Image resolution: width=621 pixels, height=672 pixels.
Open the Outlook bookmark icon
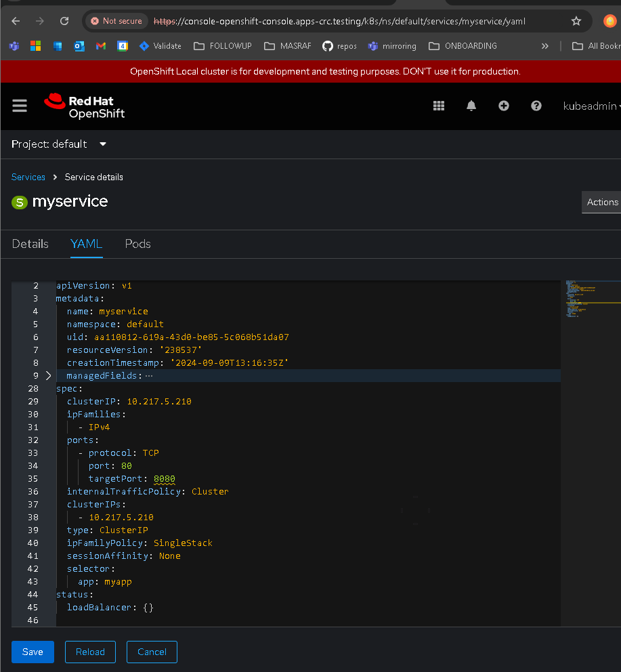tap(79, 46)
